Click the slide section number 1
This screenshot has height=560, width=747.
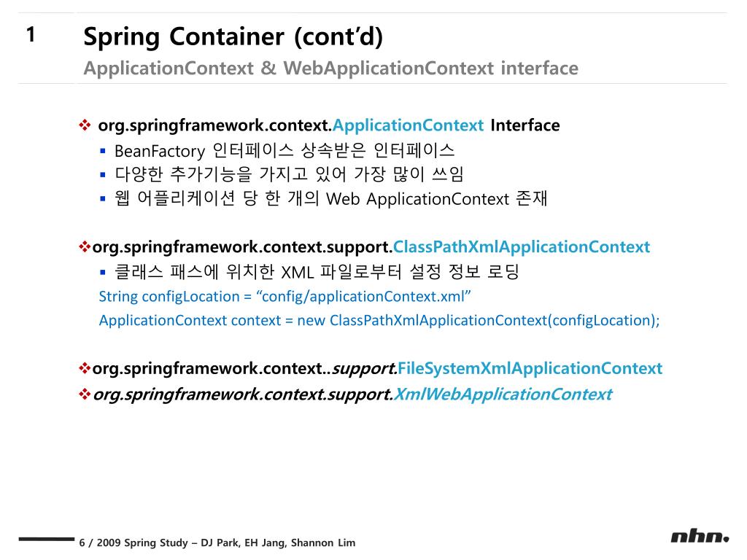31,35
